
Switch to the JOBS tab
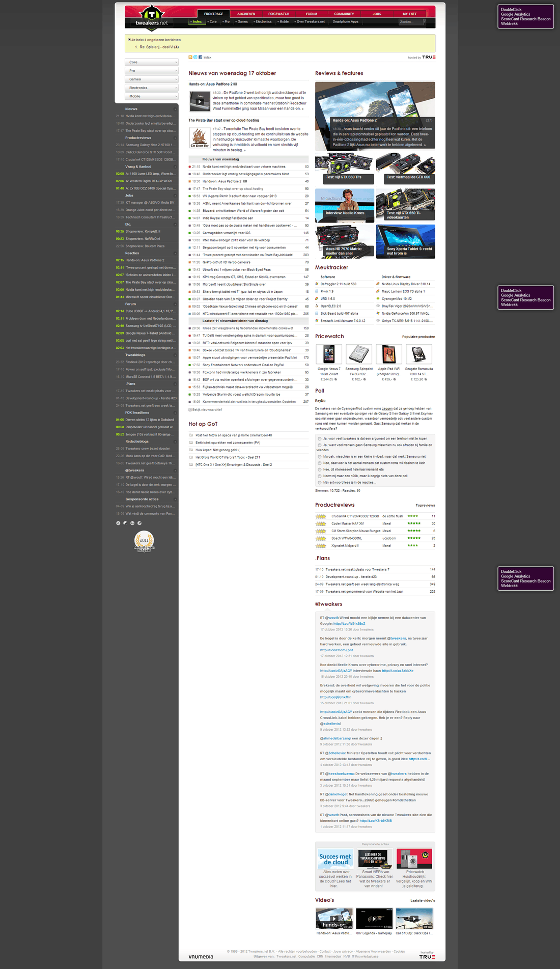point(377,14)
